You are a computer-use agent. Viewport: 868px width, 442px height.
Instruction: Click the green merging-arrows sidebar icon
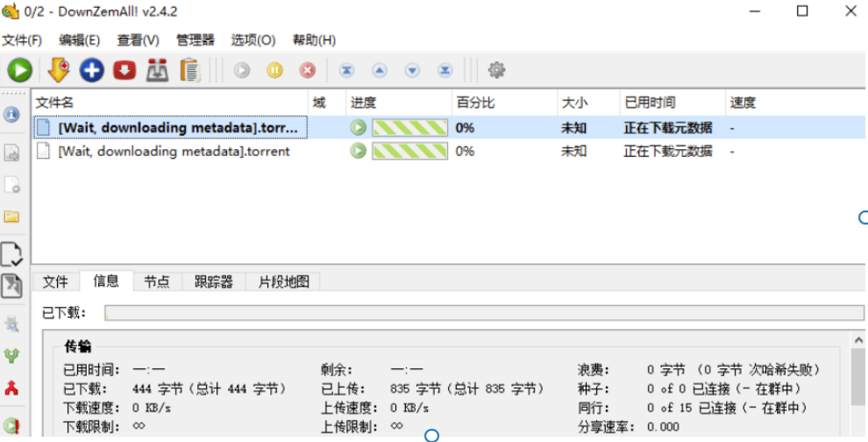11,355
